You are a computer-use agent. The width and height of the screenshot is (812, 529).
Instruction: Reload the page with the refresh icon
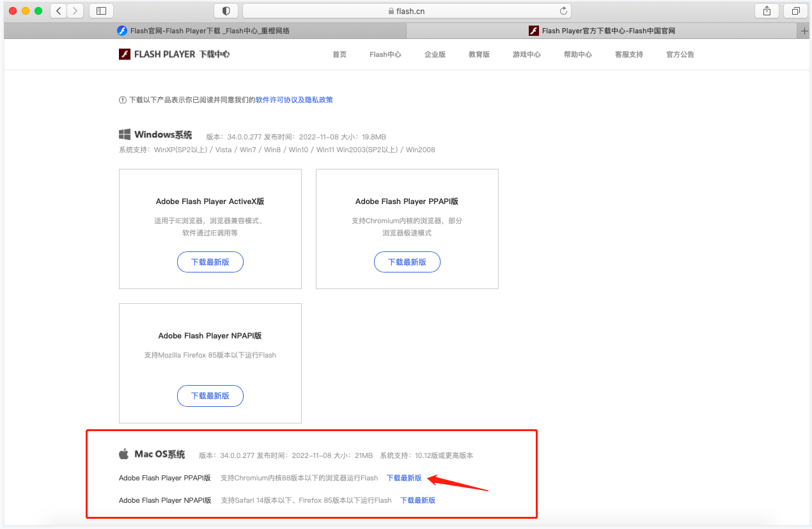[x=563, y=11]
